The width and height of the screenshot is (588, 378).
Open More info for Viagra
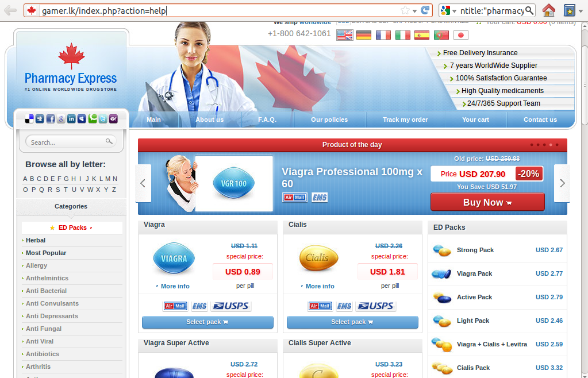tap(175, 286)
